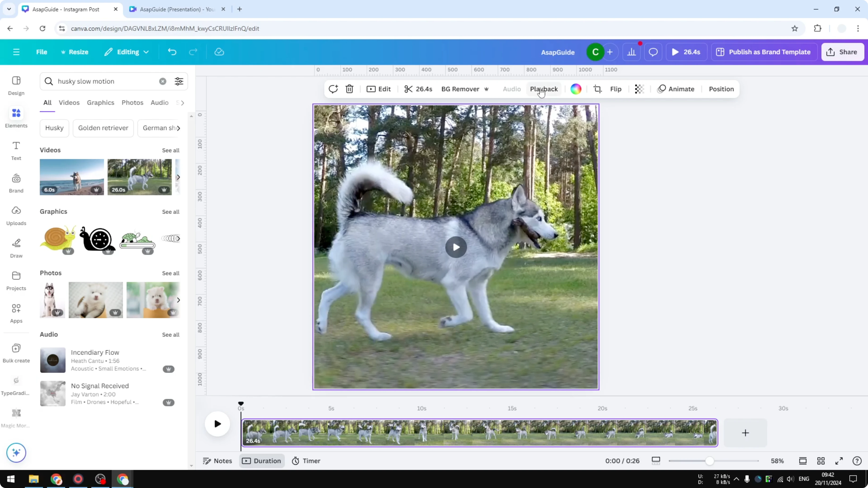The height and width of the screenshot is (488, 868).
Task: Open the Elements panel in the sidebar
Action: tap(16, 117)
